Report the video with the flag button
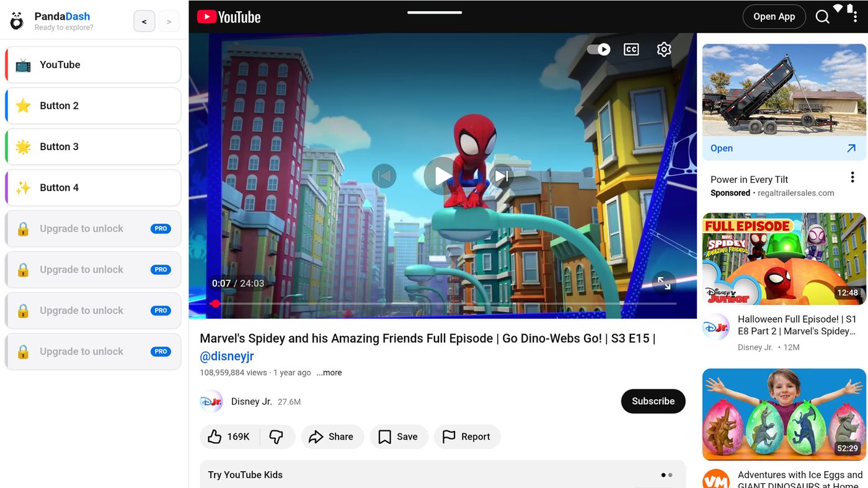 [467, 437]
